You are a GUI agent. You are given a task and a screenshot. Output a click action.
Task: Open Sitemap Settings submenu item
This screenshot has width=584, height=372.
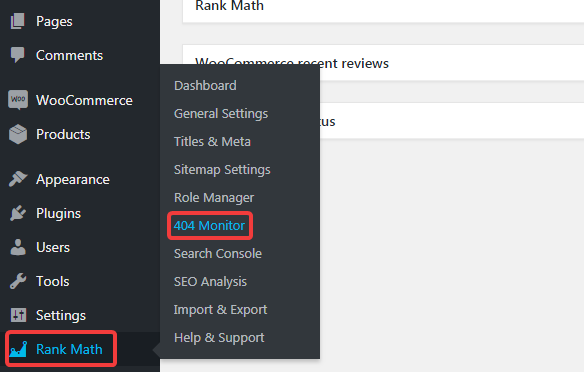tap(222, 170)
